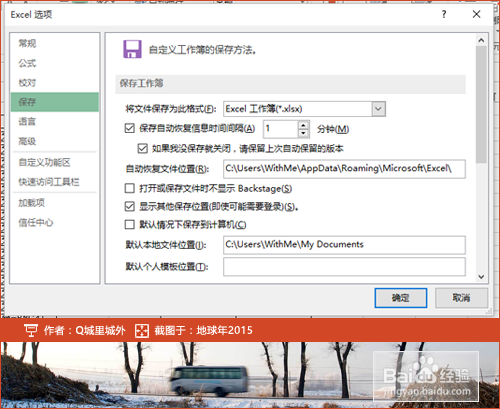Increase autorecover minutes with up spinner arrow
This screenshot has height=409, width=500.
pyautogui.click(x=303, y=125)
